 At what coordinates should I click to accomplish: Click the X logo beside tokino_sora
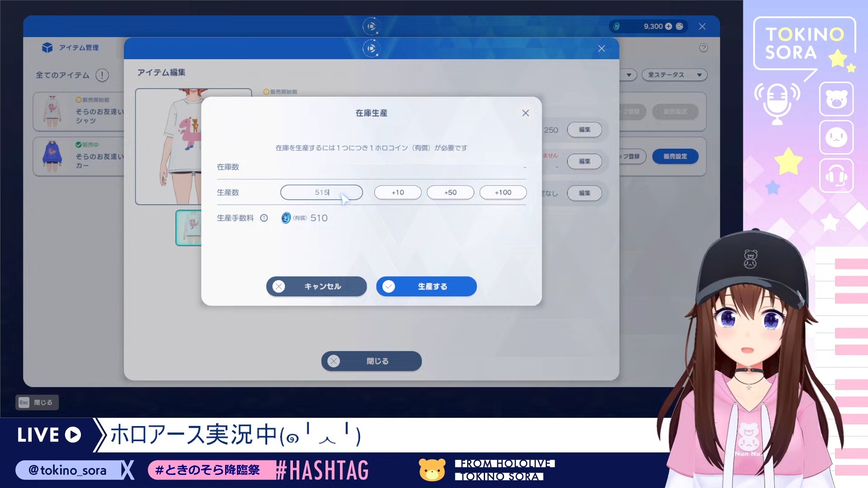coord(128,470)
